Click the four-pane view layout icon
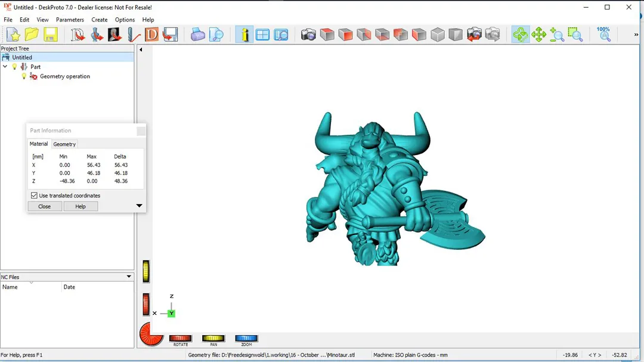This screenshot has height=362, width=644. click(x=262, y=35)
